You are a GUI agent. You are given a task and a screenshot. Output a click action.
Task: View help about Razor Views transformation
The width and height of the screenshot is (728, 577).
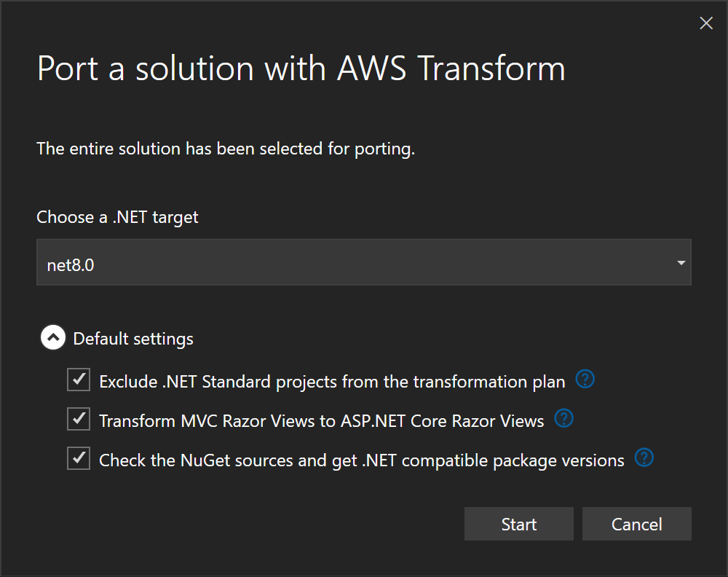point(563,419)
